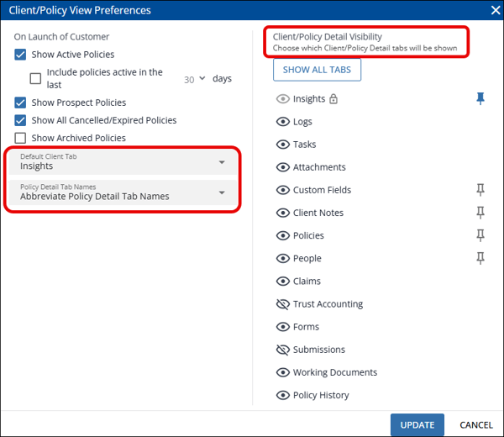Click the On Launch of Customer heading
This screenshot has height=437, width=504.
[x=61, y=37]
